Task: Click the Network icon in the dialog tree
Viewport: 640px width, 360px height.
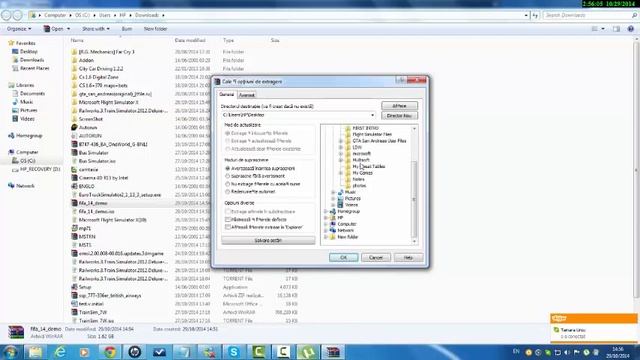Action: point(333,230)
